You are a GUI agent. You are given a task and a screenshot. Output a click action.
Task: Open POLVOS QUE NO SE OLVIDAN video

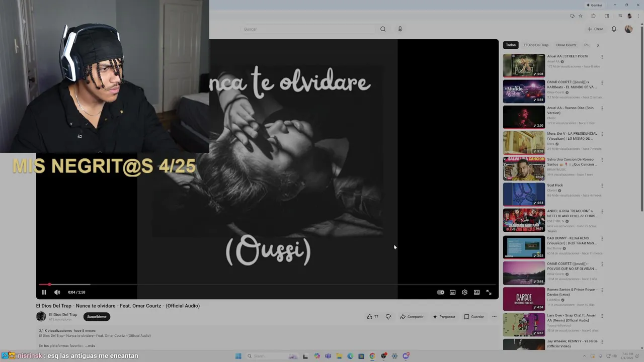coord(524,273)
